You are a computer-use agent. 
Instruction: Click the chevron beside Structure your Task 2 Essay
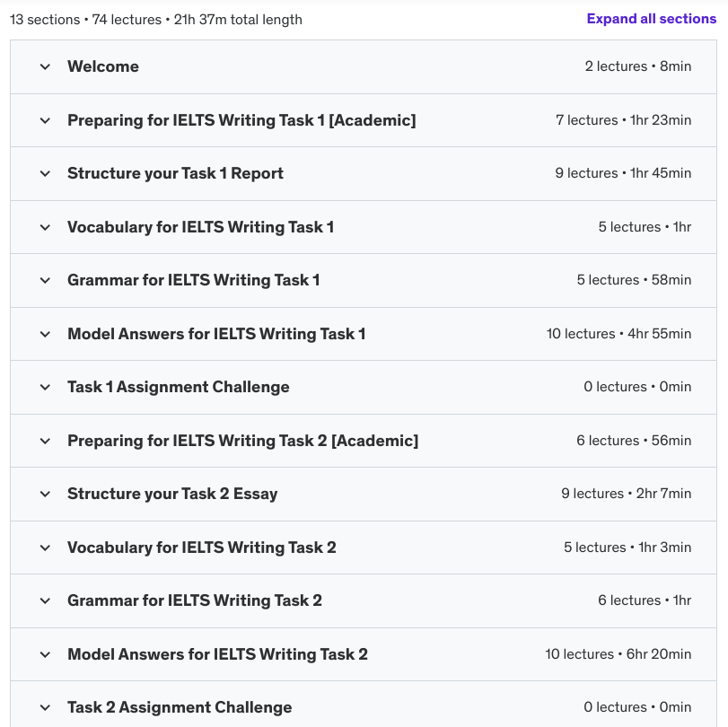[45, 494]
